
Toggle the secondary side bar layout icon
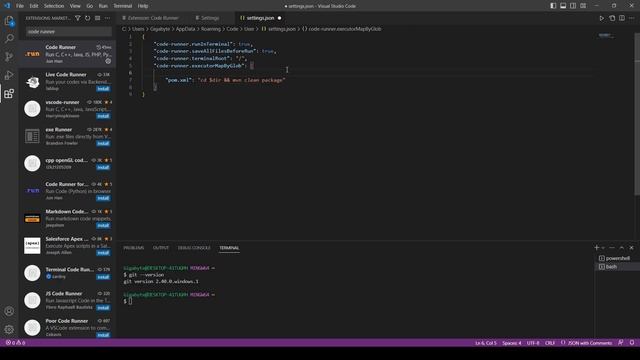tap(573, 6)
